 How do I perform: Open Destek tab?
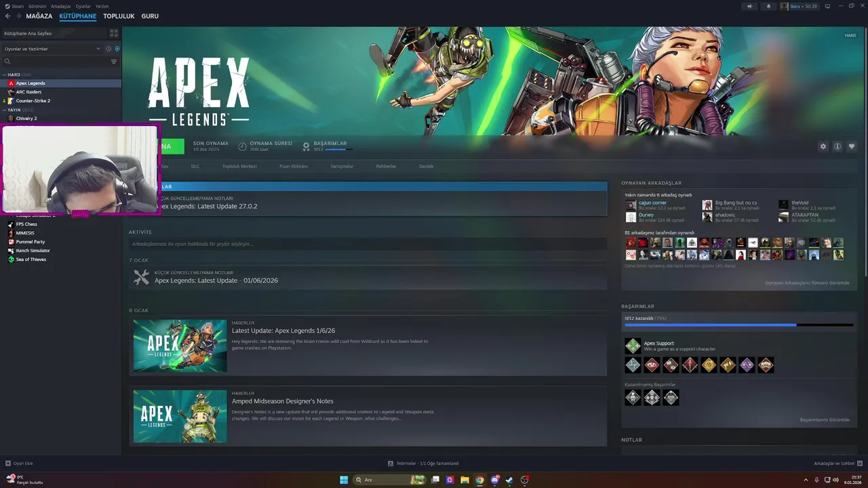pos(426,166)
